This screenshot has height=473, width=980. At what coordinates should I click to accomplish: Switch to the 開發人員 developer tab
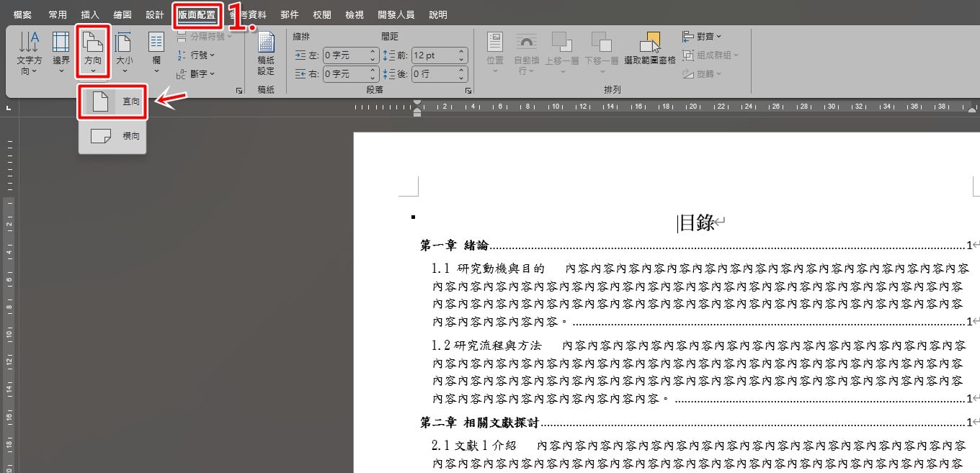click(x=396, y=14)
